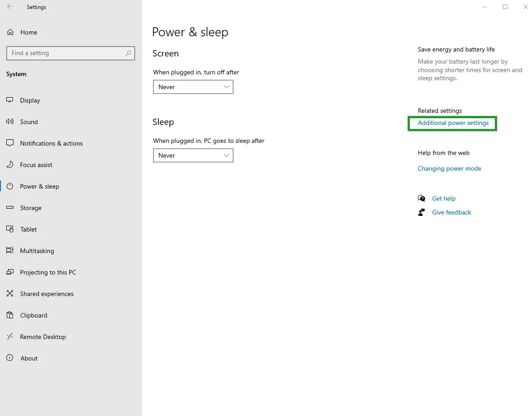The image size is (532, 416).
Task: Open Shared experiences settings
Action: click(47, 294)
